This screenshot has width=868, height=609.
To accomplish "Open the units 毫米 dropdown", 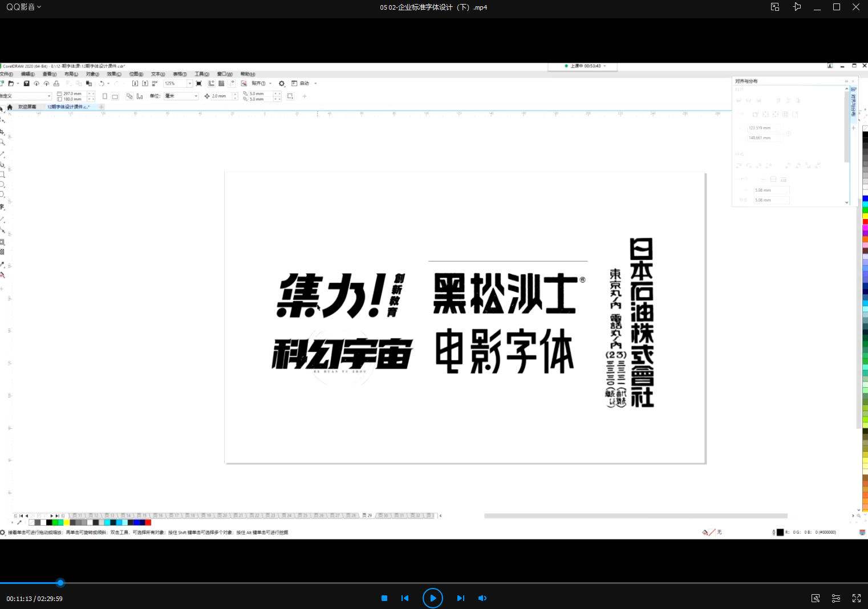I will click(x=196, y=96).
